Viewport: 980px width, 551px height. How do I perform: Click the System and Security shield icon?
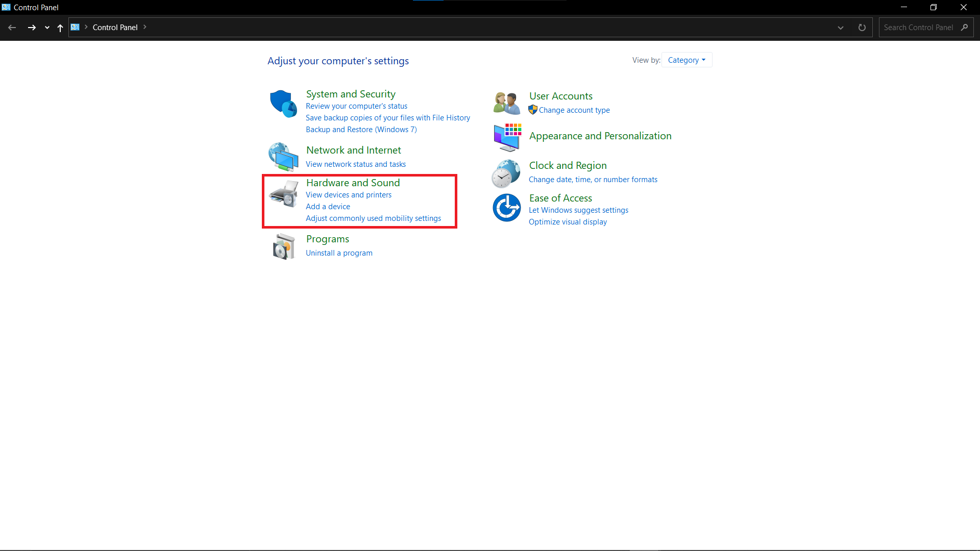[x=283, y=104]
